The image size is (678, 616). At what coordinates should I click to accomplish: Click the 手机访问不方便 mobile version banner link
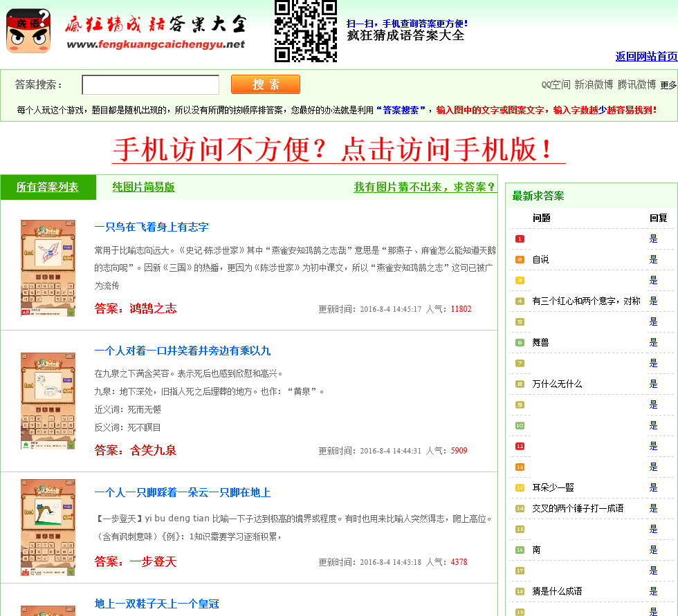point(339,149)
